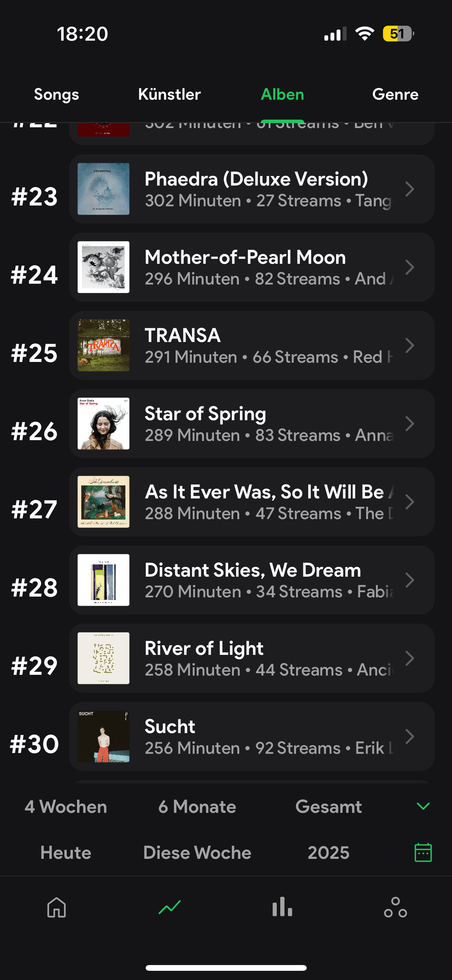Switch to the Songs tab
This screenshot has width=452, height=980.
point(56,94)
